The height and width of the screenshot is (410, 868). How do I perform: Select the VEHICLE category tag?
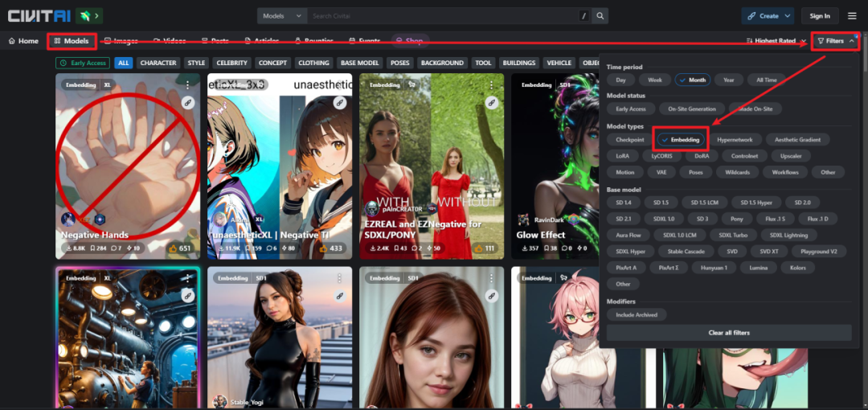pos(559,63)
